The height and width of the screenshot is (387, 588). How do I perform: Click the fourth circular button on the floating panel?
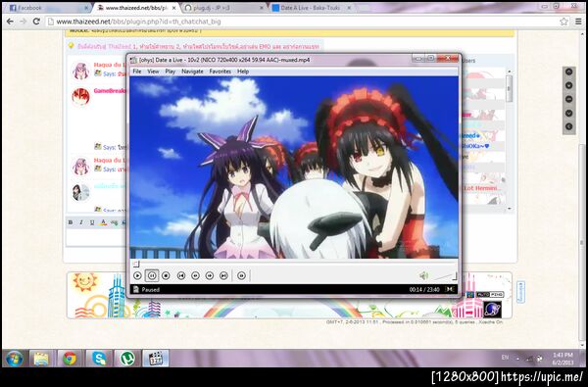click(x=568, y=113)
